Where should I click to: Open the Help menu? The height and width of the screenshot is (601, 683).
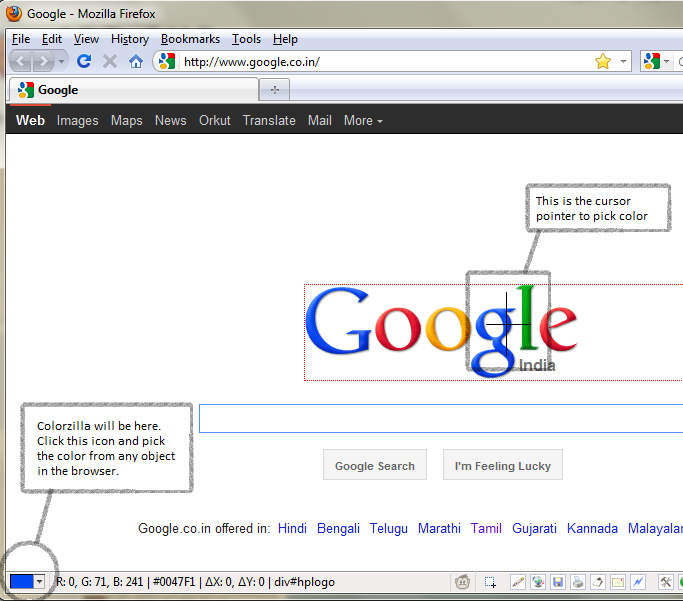click(285, 39)
